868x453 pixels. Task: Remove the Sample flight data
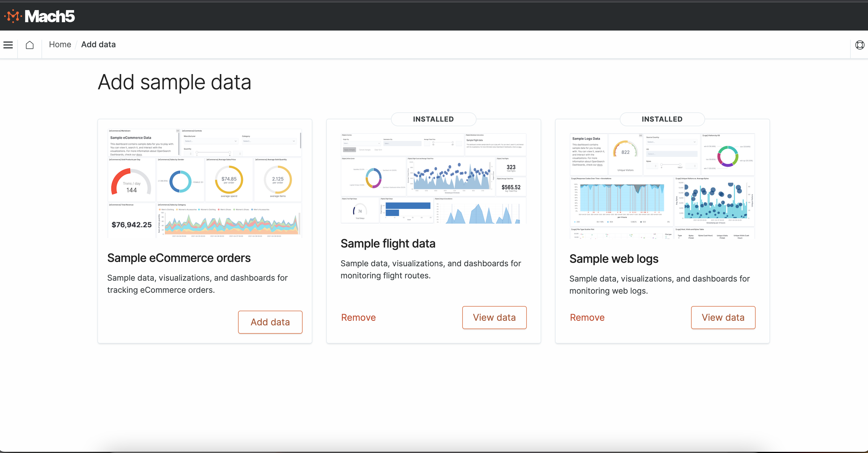click(358, 317)
